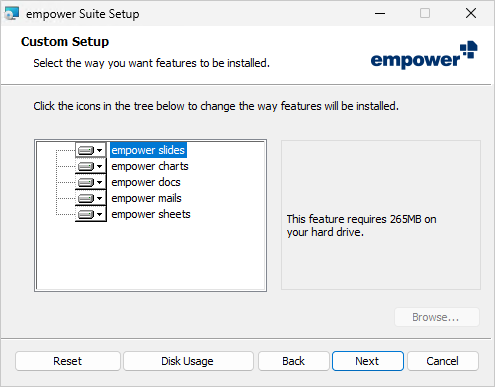Image resolution: width=495 pixels, height=387 pixels.
Task: Open install options dropdown for empower slides
Action: (x=91, y=150)
